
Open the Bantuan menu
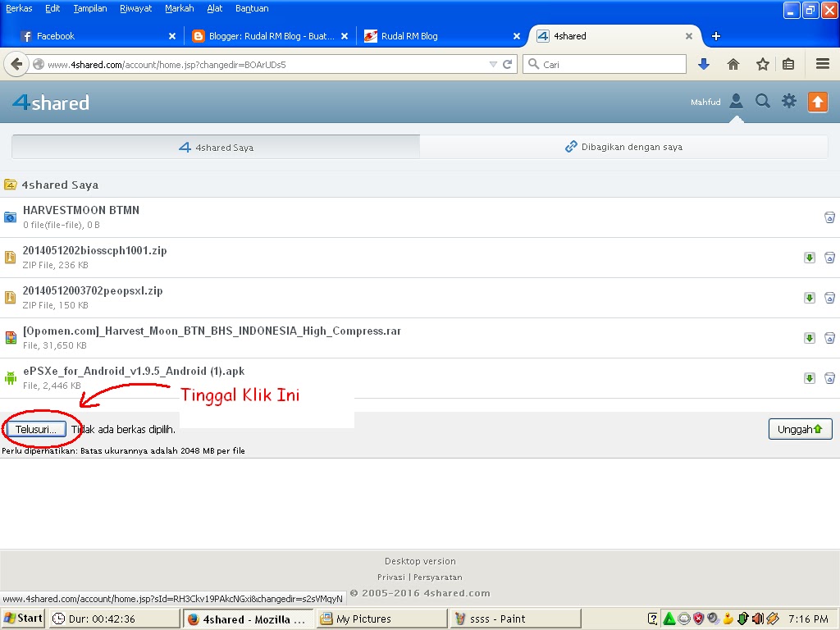click(252, 8)
